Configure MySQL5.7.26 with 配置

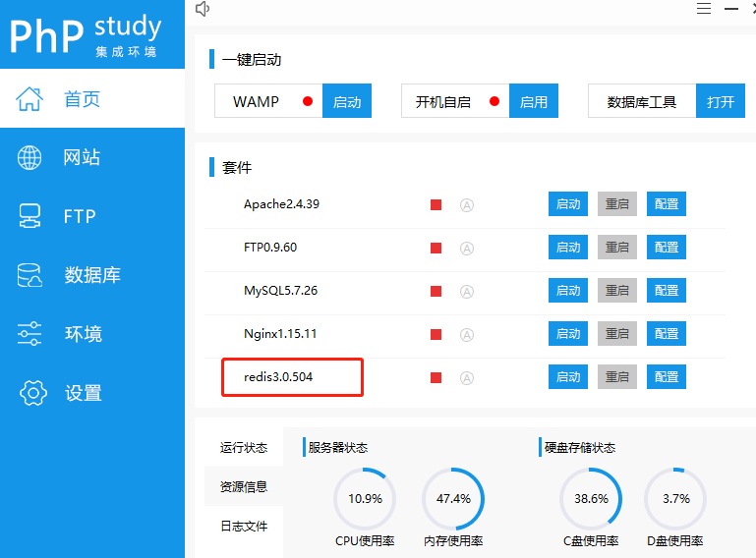click(x=667, y=290)
